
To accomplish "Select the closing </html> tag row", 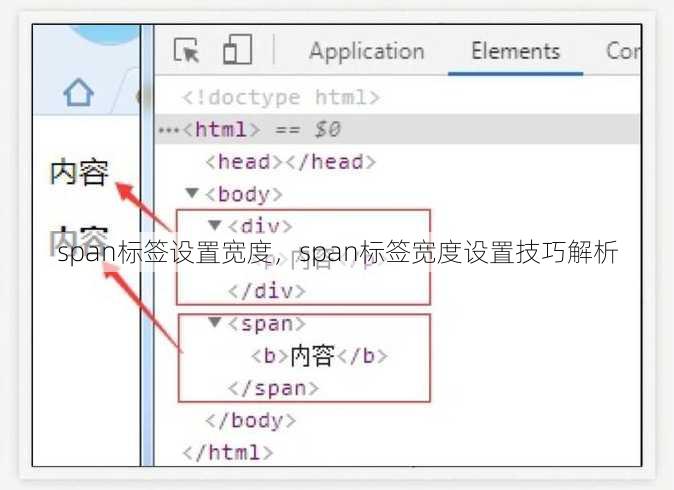I will 228,453.
